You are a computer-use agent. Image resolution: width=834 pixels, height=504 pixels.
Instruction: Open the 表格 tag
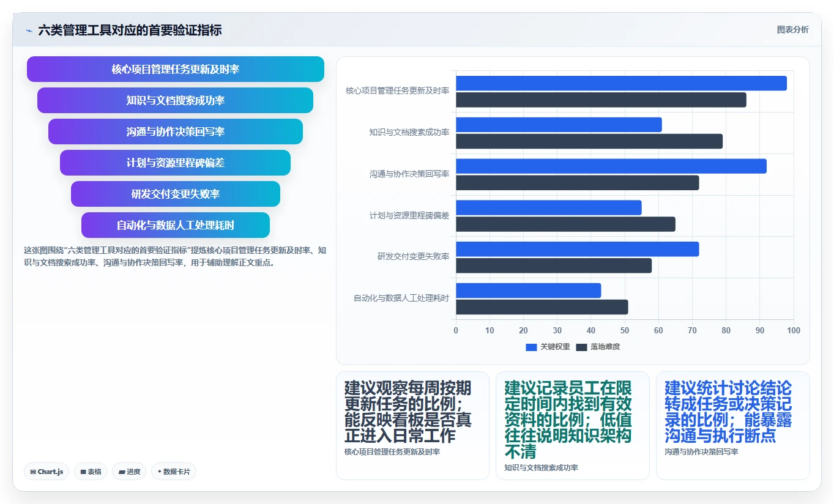coord(91,472)
